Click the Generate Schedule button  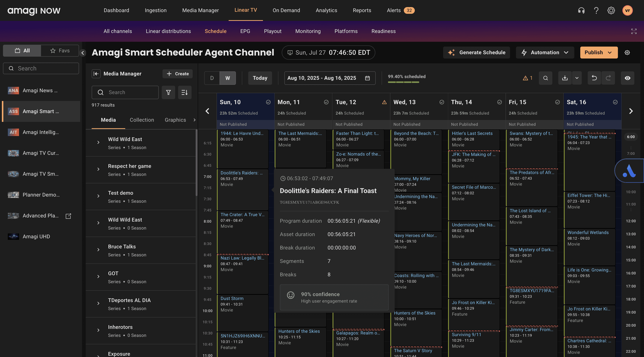(476, 53)
